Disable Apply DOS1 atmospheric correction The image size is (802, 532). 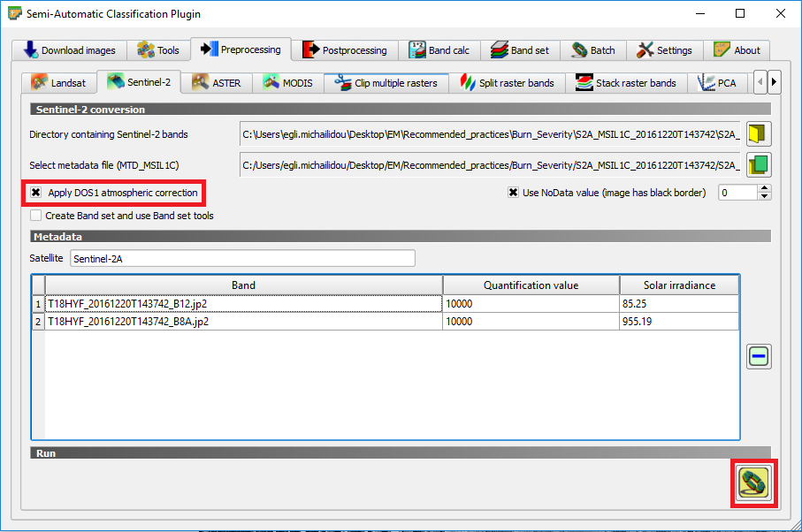36,193
